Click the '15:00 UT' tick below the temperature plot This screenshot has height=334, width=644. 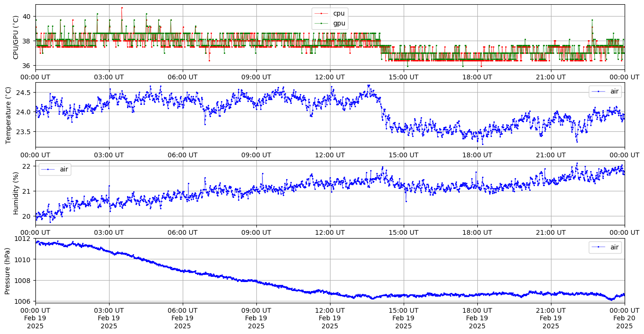click(x=403, y=154)
